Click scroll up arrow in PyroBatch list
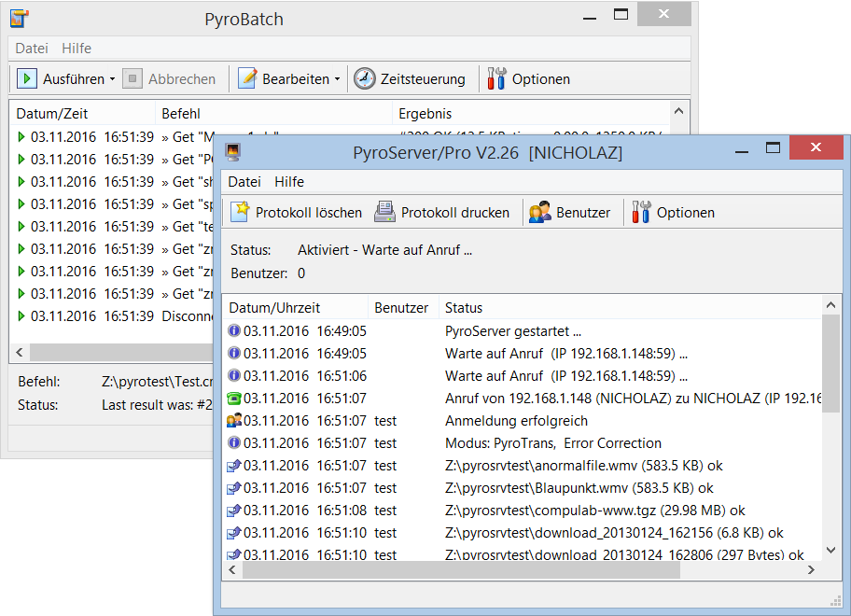 pyautogui.click(x=678, y=111)
